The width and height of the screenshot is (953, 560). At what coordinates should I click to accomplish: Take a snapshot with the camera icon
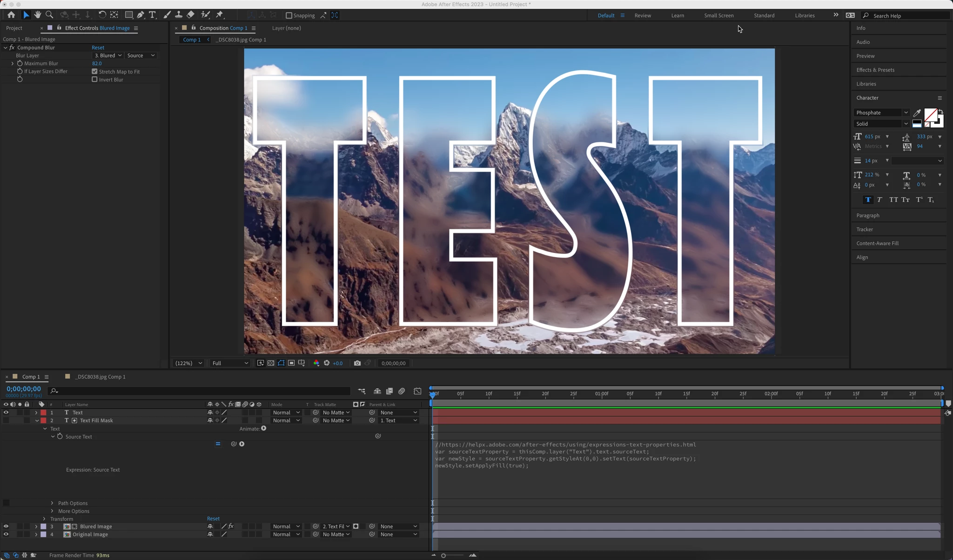pyautogui.click(x=357, y=363)
